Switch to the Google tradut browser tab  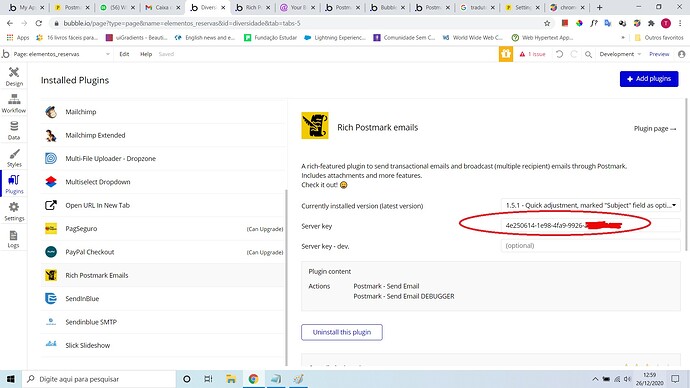[477, 7]
